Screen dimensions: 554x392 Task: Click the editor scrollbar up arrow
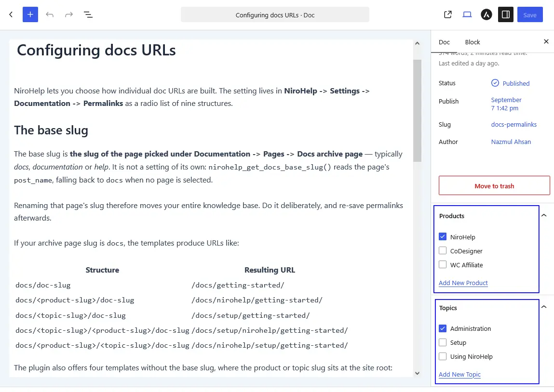point(417,43)
